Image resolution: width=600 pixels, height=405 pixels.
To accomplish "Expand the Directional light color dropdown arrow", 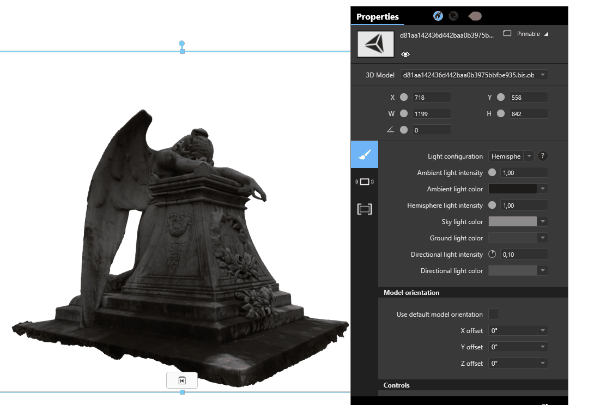I will click(543, 270).
